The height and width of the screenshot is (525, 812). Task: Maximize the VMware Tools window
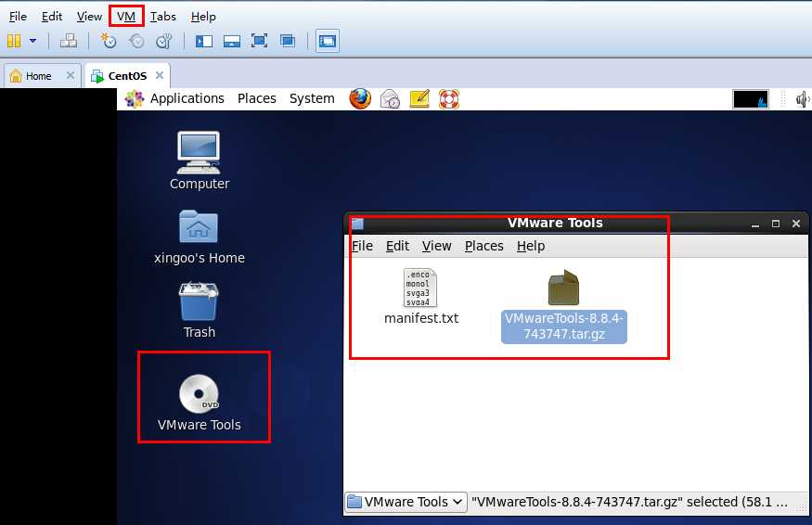(775, 224)
